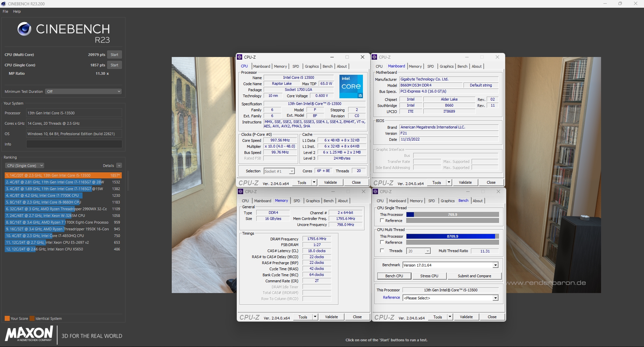Click Close button in Mainboard window
Image resolution: width=644 pixels, height=347 pixels.
pos(491,182)
